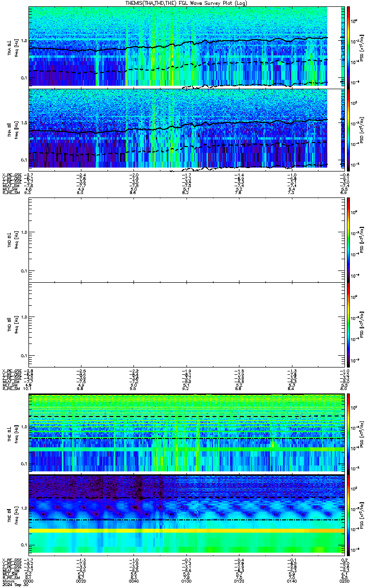Click the '1.0' frequency tick of THA B⊥ panel
The width and height of the screenshot is (368, 588).
click(24, 41)
